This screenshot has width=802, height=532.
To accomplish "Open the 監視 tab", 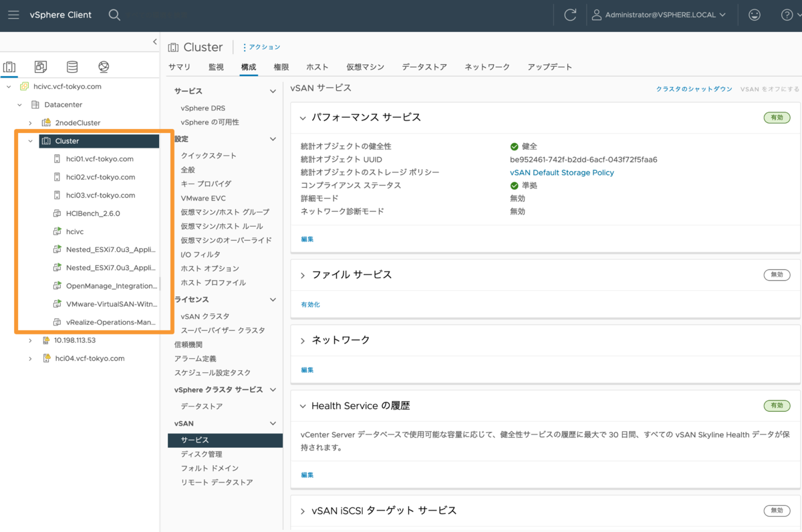I will pos(216,67).
